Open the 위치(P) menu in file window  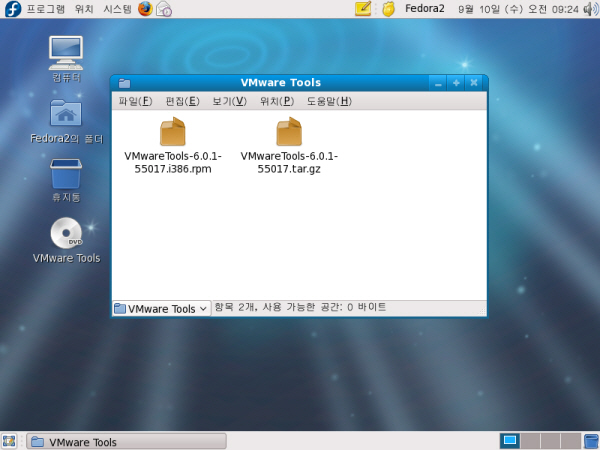tap(277, 101)
